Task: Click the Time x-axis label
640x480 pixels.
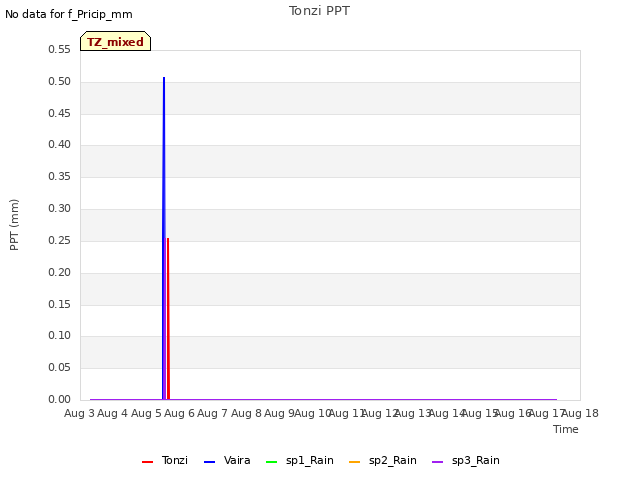Action: point(566,429)
